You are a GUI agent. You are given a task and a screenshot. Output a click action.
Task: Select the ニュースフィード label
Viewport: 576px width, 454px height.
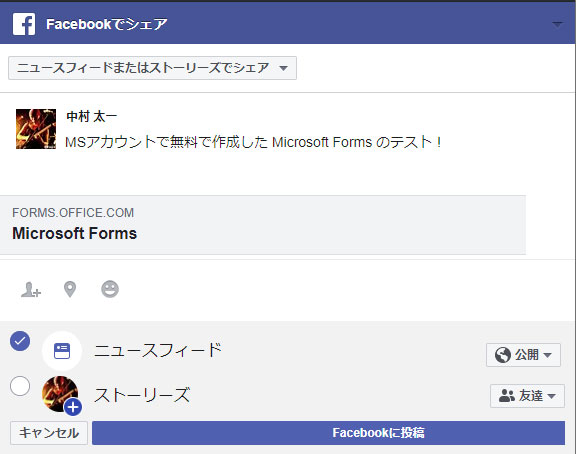pos(158,350)
